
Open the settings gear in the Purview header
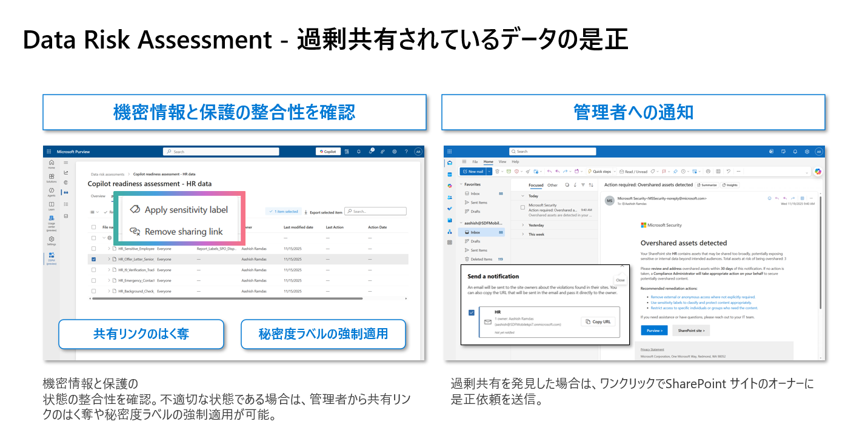pyautogui.click(x=395, y=152)
